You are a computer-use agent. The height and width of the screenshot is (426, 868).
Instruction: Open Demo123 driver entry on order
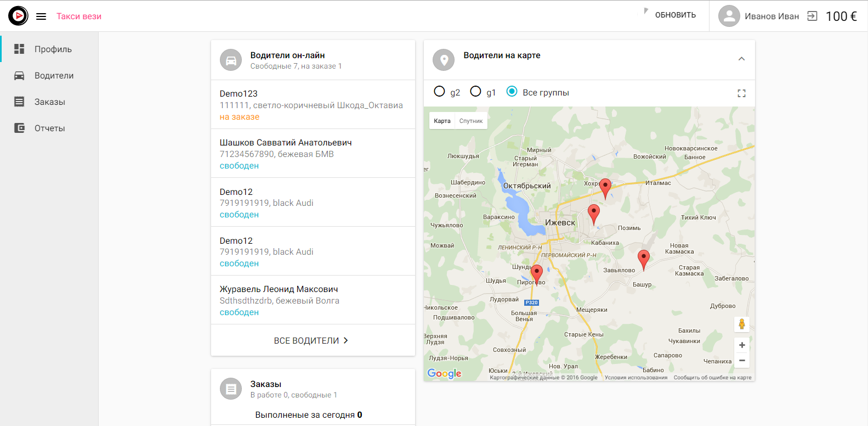click(312, 105)
